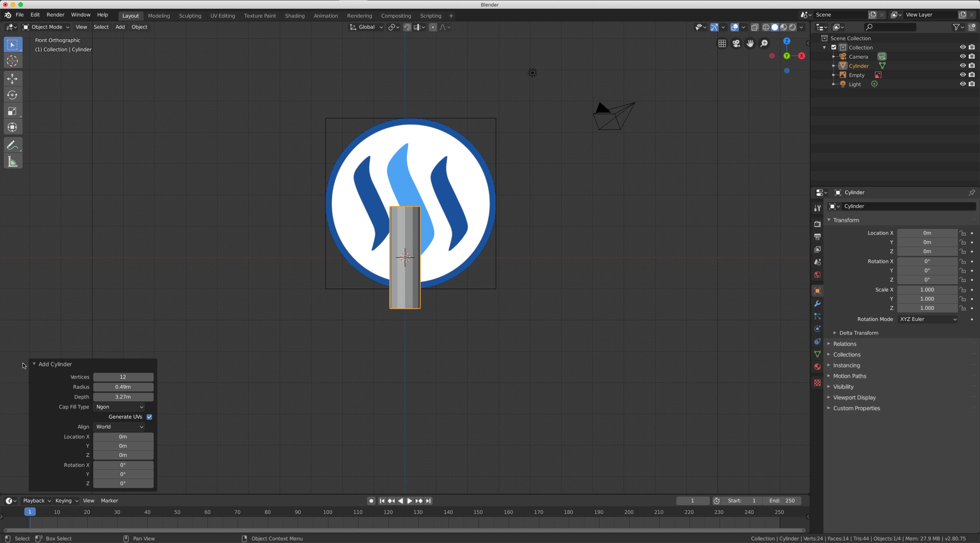
Task: Expand the Delta Transform section
Action: [x=858, y=333]
